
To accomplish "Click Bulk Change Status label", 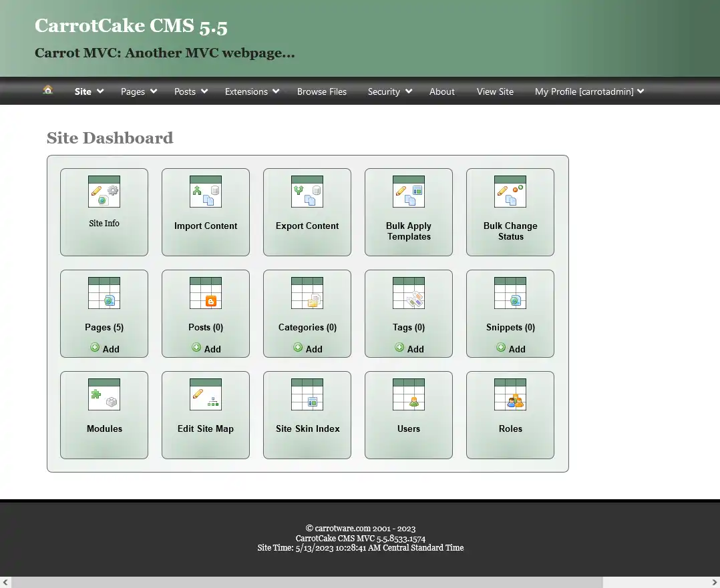I will pos(510,232).
